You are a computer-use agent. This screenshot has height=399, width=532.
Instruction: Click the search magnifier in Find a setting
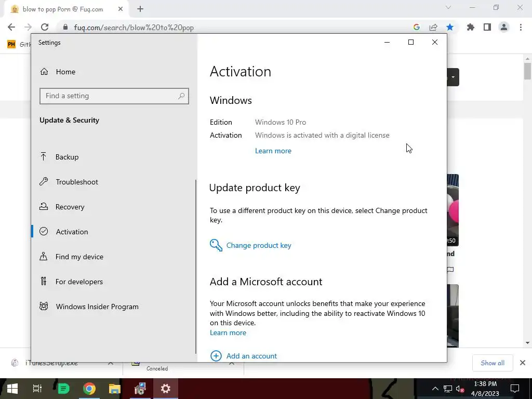point(181,96)
